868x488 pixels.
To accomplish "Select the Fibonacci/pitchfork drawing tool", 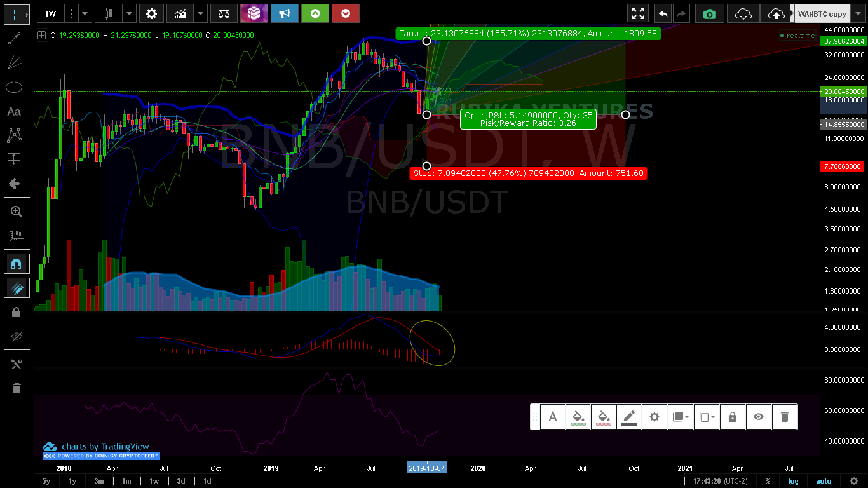I will click(x=14, y=62).
